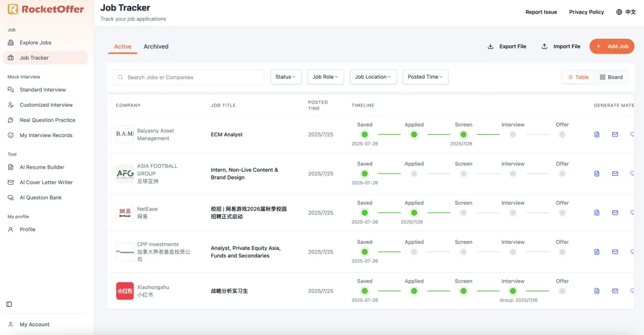Click the AFG company logo
The image size is (644, 335).
pos(125,173)
